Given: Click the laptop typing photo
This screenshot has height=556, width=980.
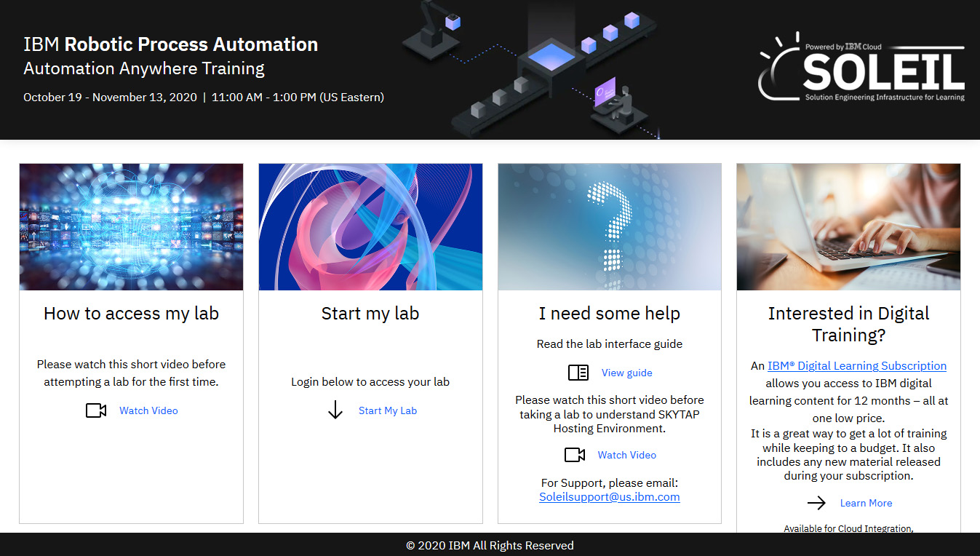Looking at the screenshot, I should (x=848, y=227).
